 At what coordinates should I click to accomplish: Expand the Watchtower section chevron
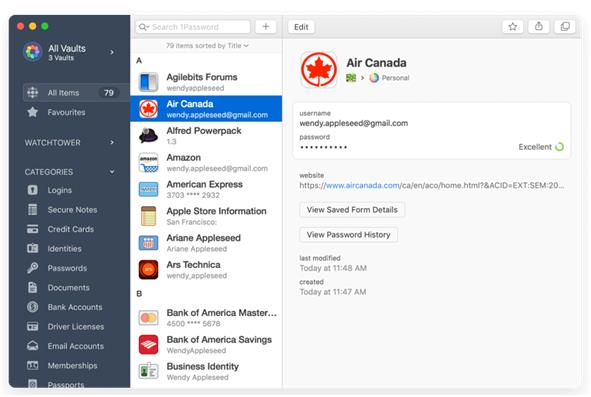[x=112, y=143]
